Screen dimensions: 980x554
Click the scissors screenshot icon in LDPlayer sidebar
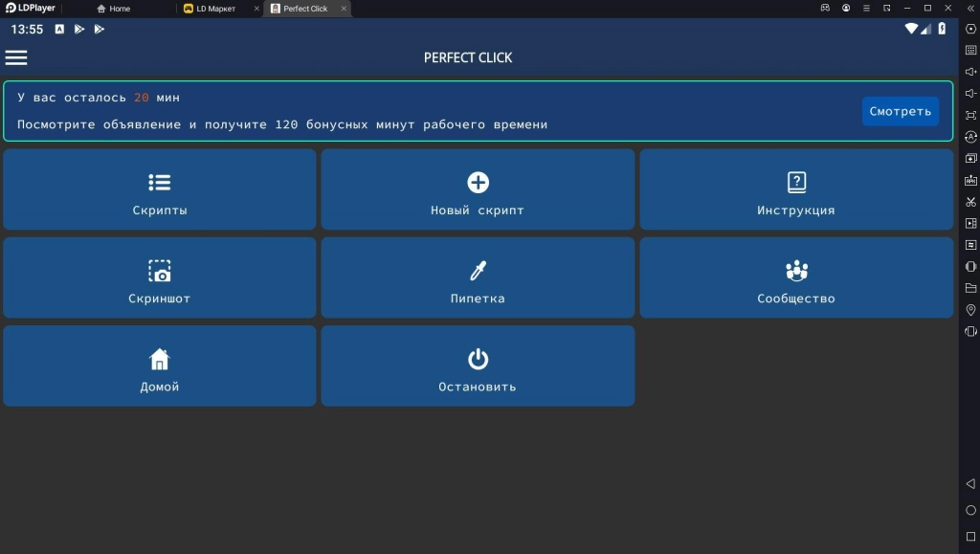[970, 202]
